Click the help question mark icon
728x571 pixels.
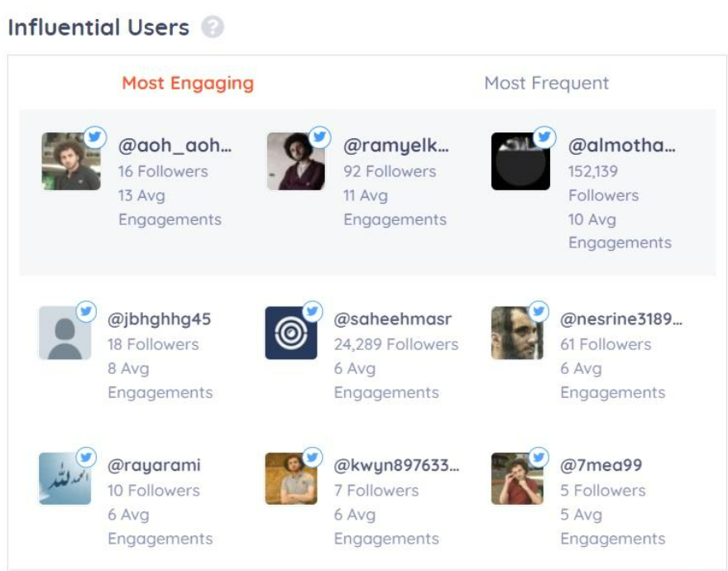[x=213, y=26]
